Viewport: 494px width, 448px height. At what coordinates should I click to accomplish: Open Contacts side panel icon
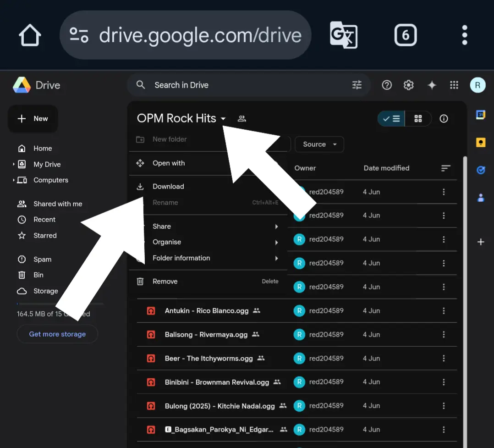(x=480, y=198)
